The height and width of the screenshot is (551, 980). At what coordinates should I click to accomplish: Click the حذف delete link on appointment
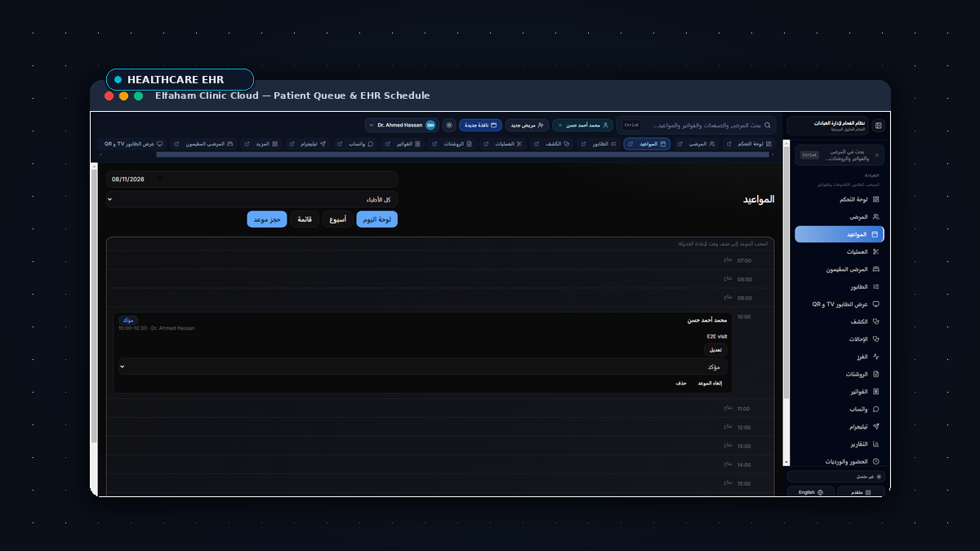[x=681, y=383]
